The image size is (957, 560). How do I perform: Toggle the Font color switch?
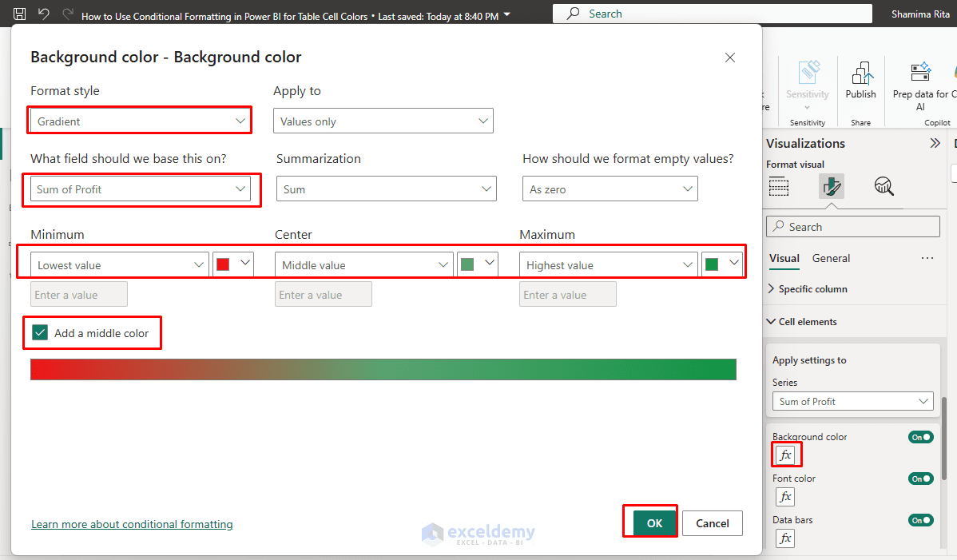click(921, 479)
